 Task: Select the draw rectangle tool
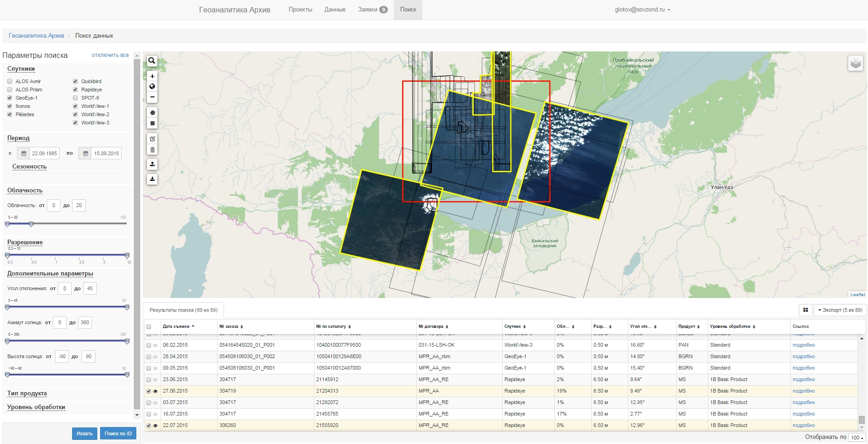pos(152,124)
